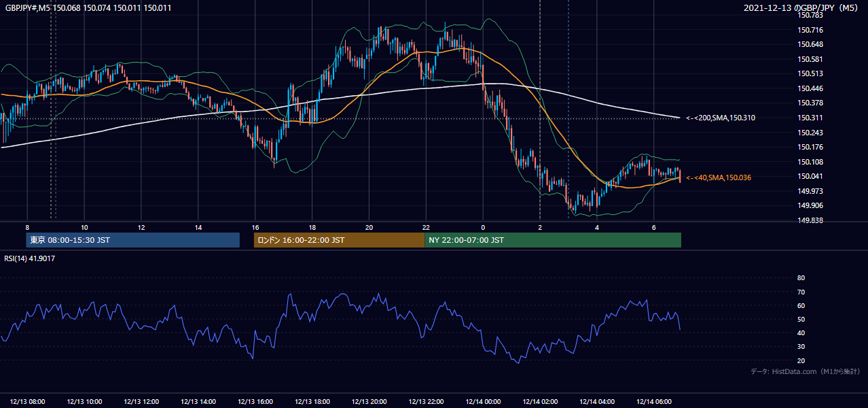Click hour label 14 under price chart
The image size is (868, 408).
click(x=198, y=227)
